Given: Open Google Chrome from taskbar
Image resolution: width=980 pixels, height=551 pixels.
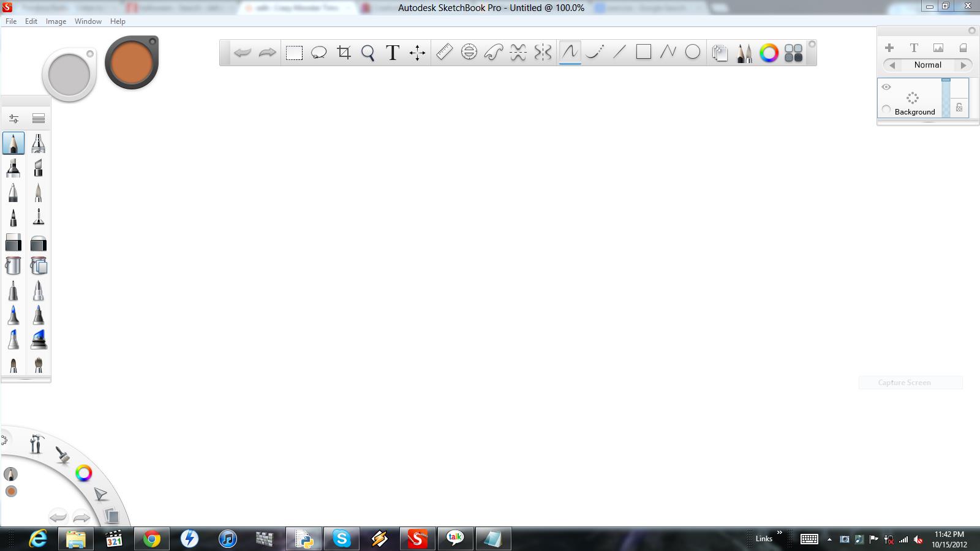Looking at the screenshot, I should (152, 539).
